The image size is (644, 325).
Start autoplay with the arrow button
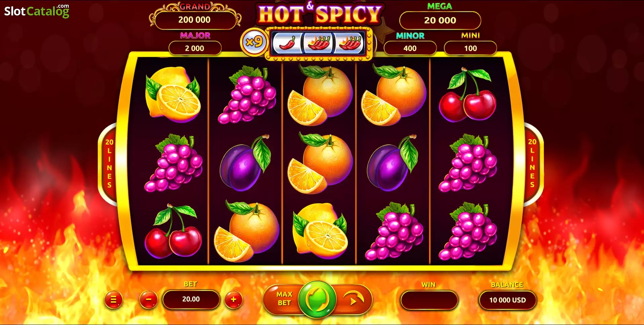coord(353,298)
